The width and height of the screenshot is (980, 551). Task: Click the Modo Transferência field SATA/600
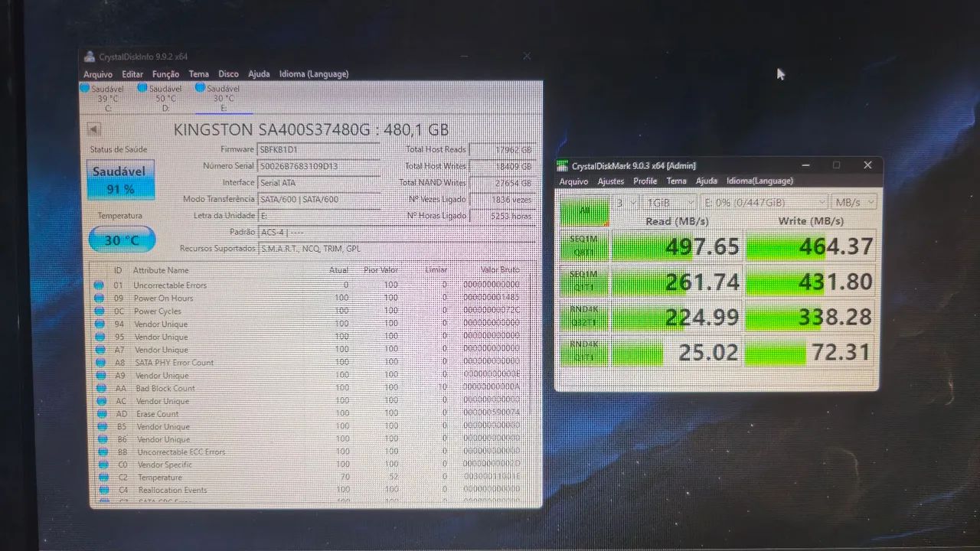click(x=318, y=200)
